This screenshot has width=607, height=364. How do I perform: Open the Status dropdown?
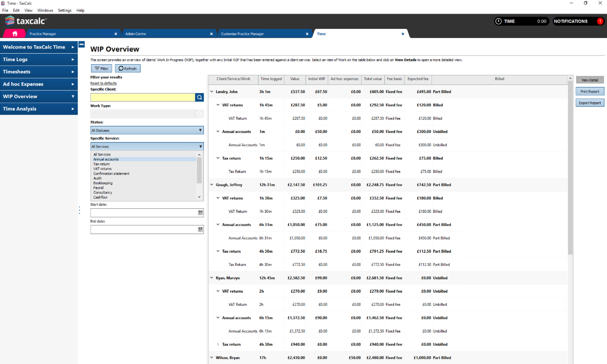[x=147, y=130]
